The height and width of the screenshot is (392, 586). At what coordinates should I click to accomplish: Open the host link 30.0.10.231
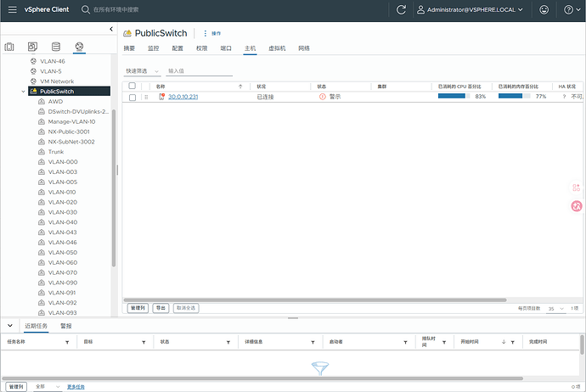tap(183, 97)
